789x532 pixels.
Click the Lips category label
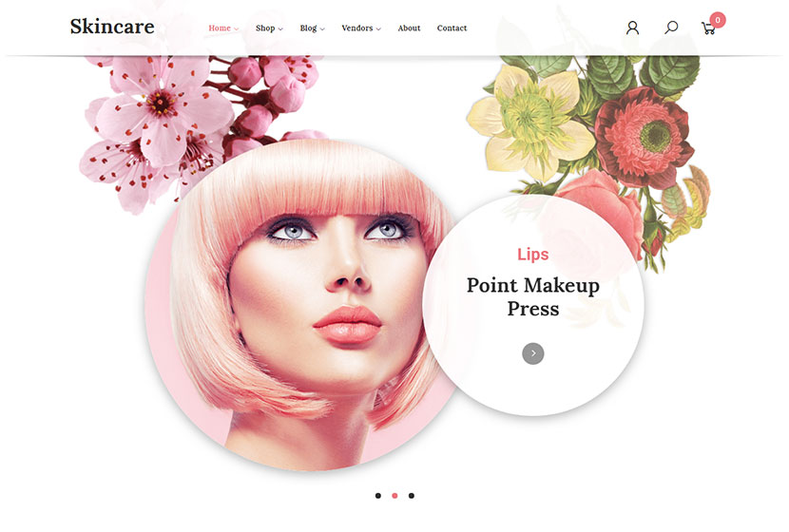(x=533, y=255)
